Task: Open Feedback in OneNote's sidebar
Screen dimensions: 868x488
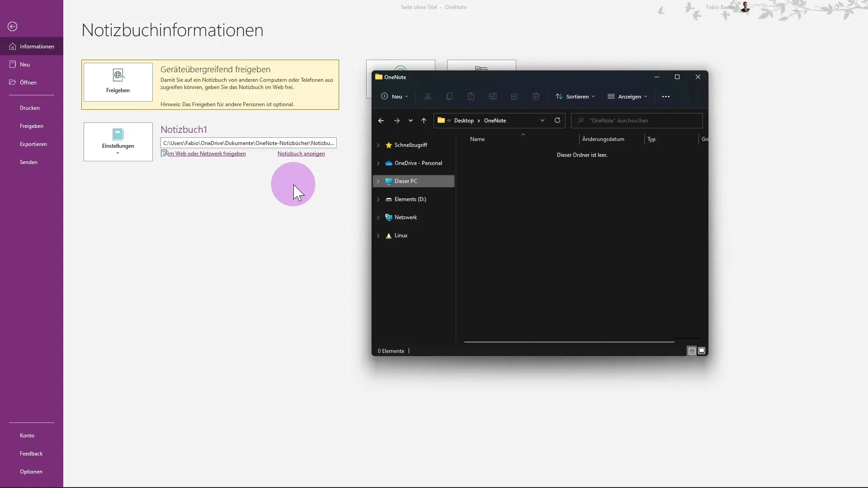Action: point(32,454)
